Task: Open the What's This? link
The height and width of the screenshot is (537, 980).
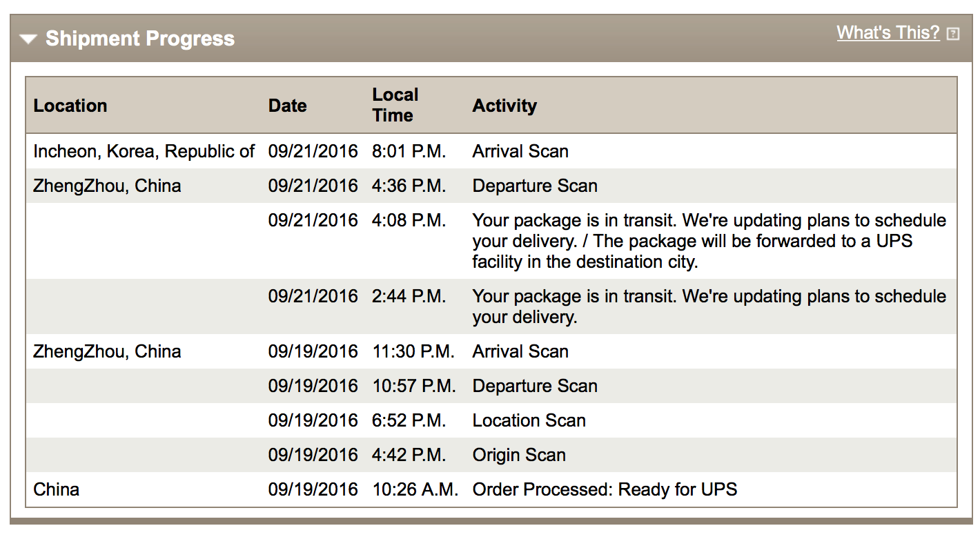Action: pyautogui.click(x=888, y=32)
